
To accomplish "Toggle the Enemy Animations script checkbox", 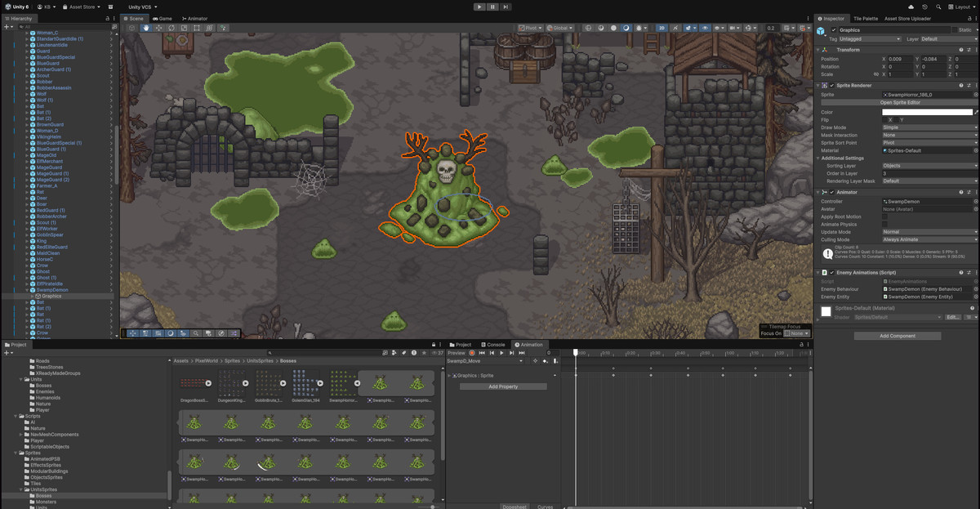I will (x=832, y=273).
